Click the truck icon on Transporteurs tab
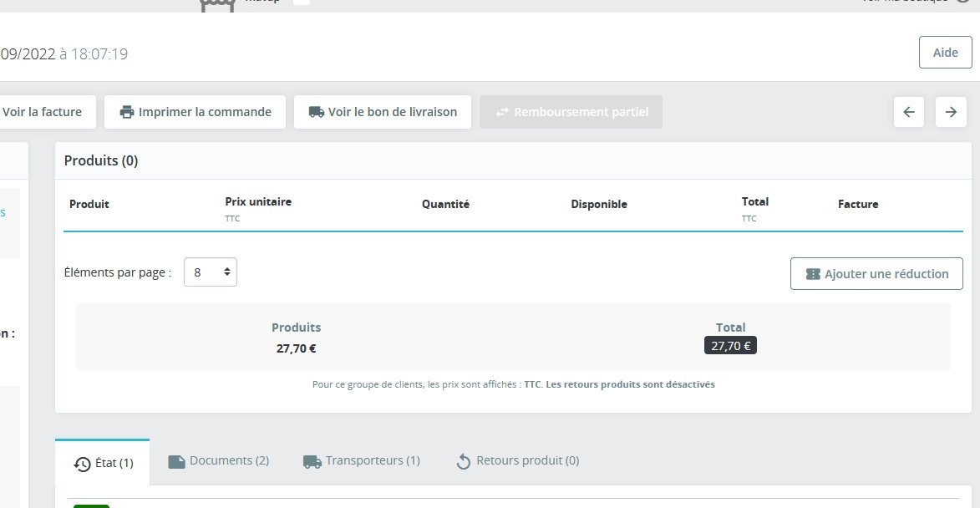 tap(312, 462)
